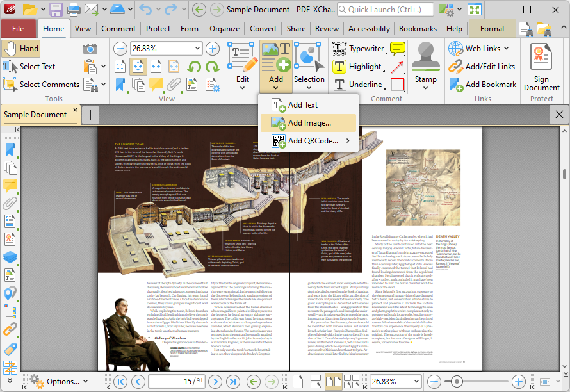Click the Print icon in quick access toolbar
Image resolution: width=570 pixels, height=392 pixels.
coord(74,10)
